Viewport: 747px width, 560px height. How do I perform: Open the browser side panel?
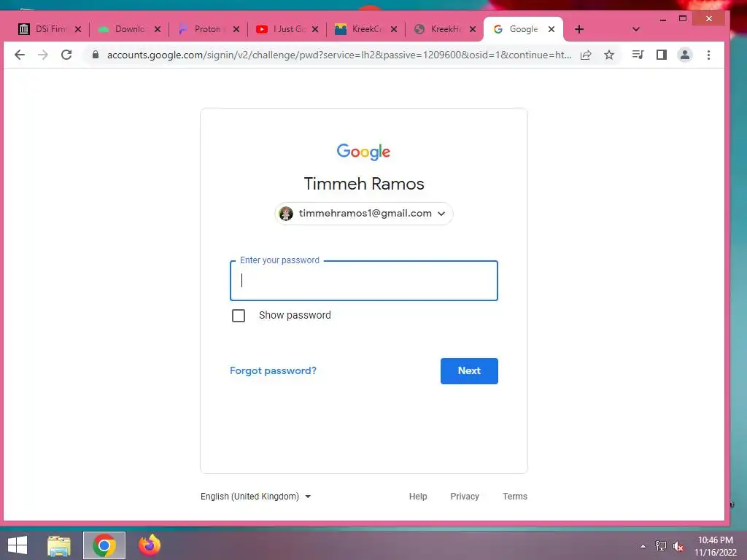(661, 55)
